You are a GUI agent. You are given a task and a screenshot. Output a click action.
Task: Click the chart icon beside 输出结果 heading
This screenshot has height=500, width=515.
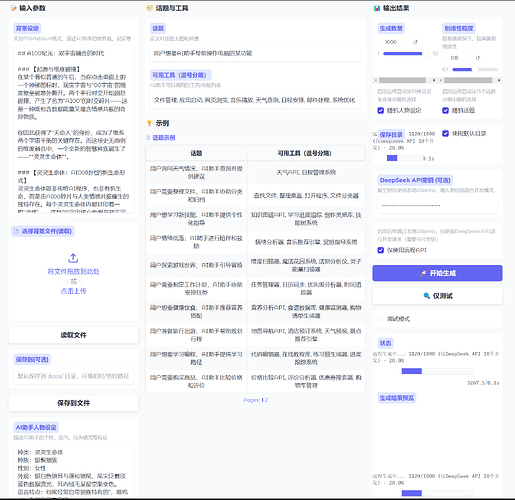point(377,8)
